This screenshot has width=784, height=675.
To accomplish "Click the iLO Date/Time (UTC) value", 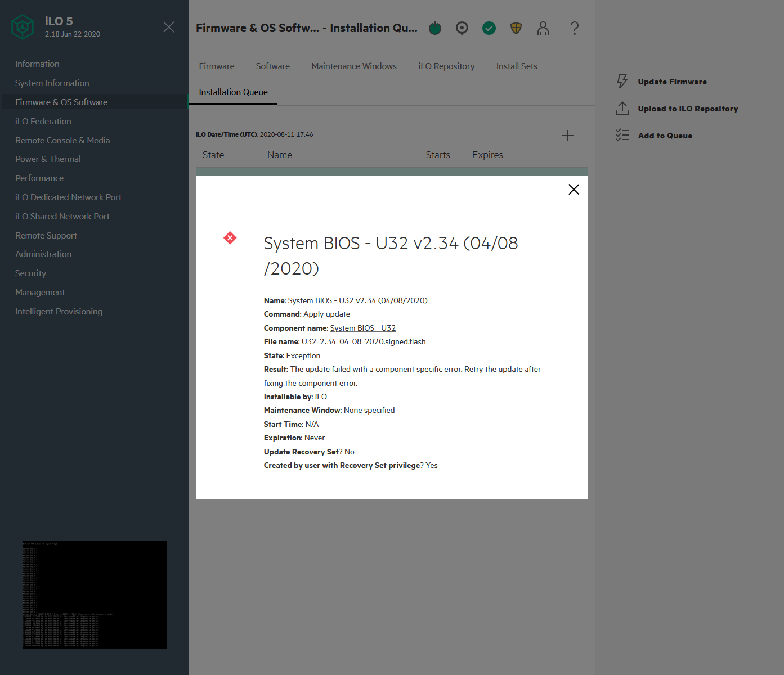I will pyautogui.click(x=286, y=134).
